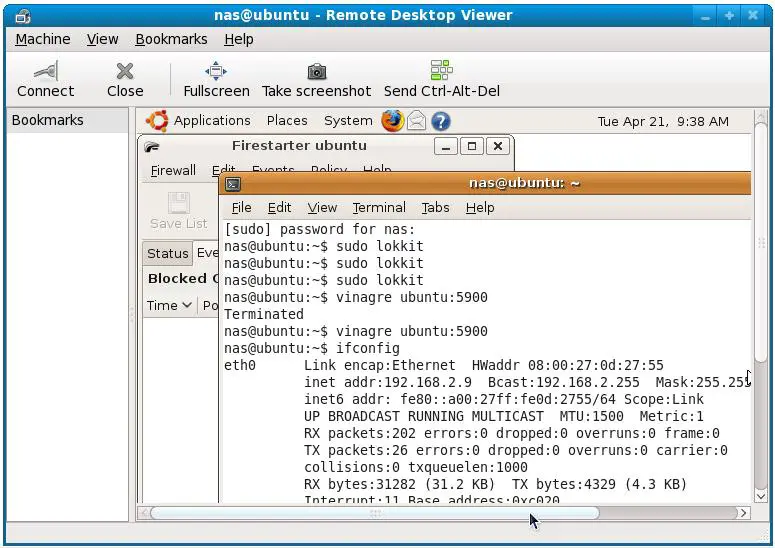Open the Places menu in panel
This screenshot has height=548, width=775.
coord(287,121)
